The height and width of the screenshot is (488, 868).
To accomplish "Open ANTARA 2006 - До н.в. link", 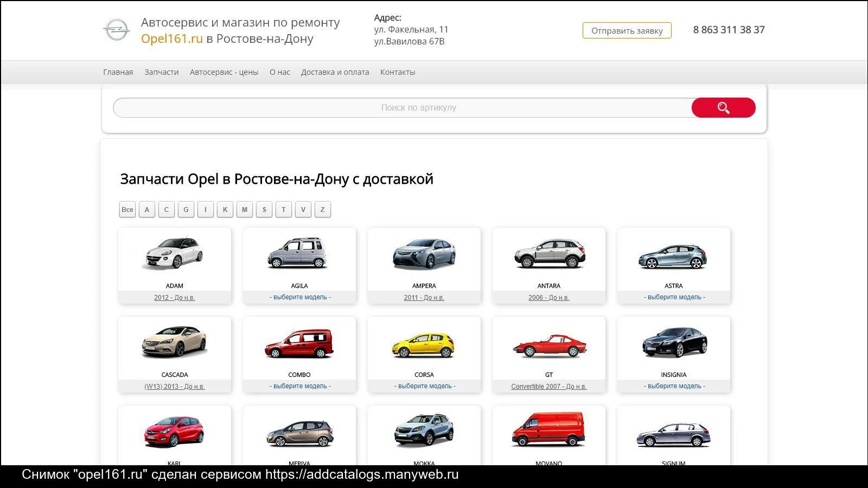I will pyautogui.click(x=548, y=298).
